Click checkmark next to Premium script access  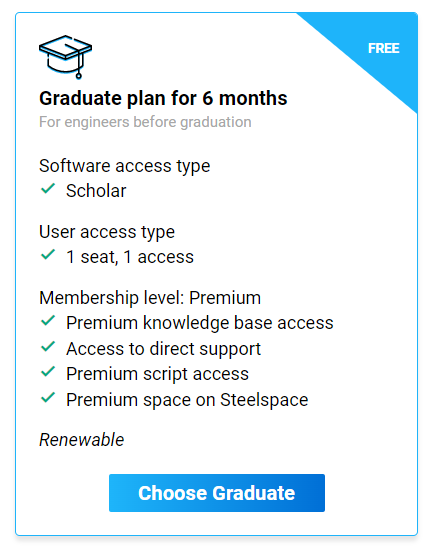[x=48, y=372]
